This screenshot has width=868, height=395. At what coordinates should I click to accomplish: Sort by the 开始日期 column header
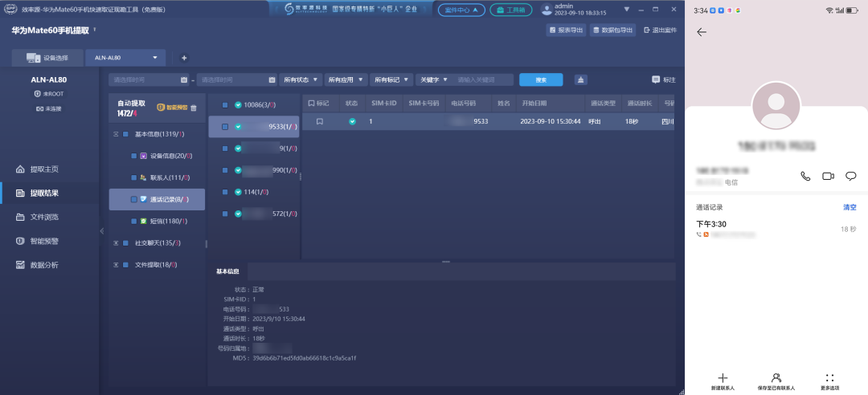pyautogui.click(x=534, y=104)
